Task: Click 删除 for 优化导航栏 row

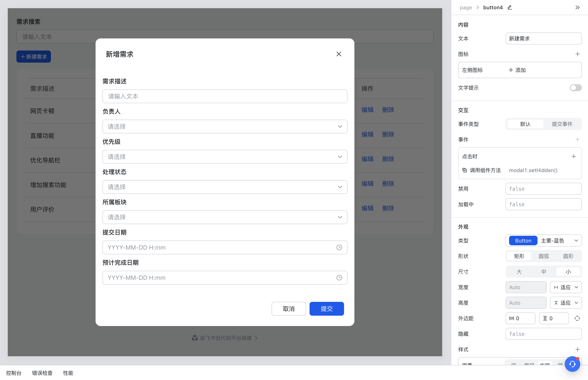Action: [x=388, y=159]
